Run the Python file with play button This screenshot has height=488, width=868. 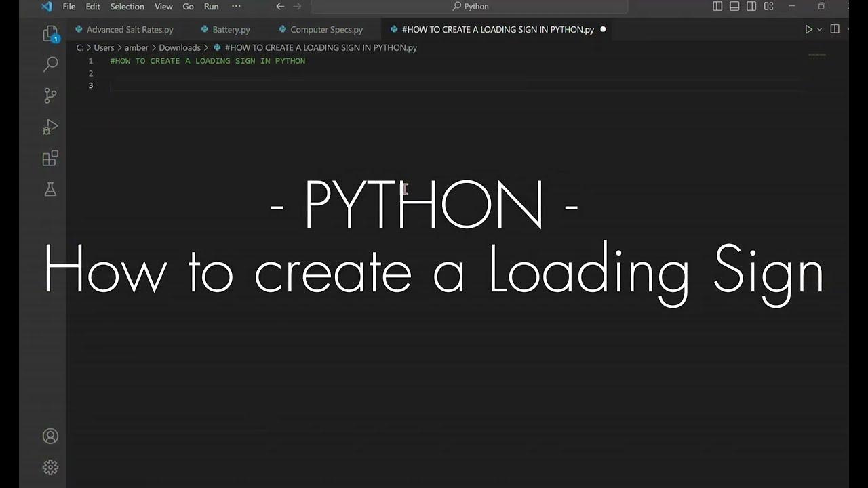[x=808, y=29]
